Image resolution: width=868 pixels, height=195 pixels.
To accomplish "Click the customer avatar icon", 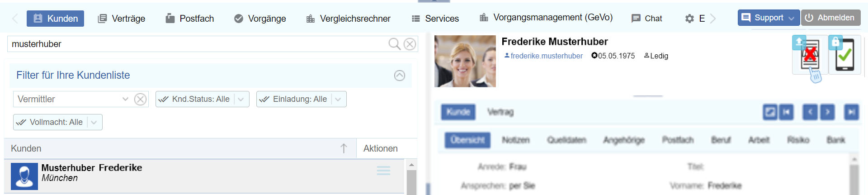I will (x=24, y=176).
